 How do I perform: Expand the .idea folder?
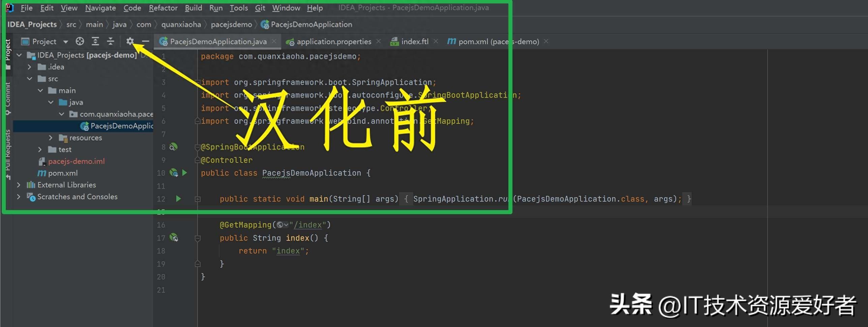pyautogui.click(x=30, y=67)
